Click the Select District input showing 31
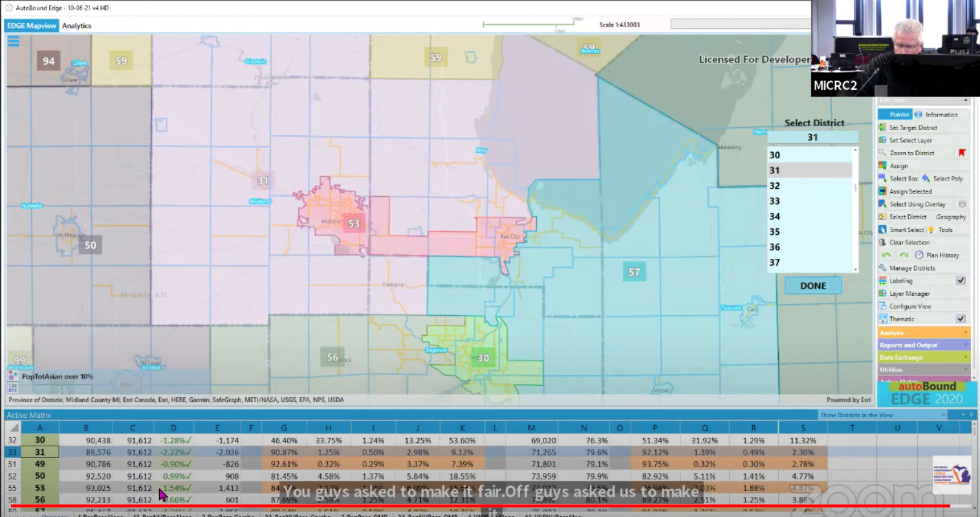Viewport: 980px width, 517px height. click(x=812, y=137)
